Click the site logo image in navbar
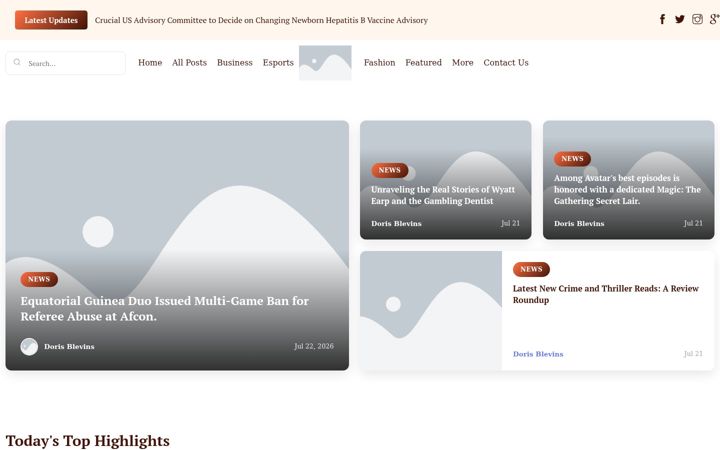The width and height of the screenshot is (720, 450). pyautogui.click(x=325, y=63)
